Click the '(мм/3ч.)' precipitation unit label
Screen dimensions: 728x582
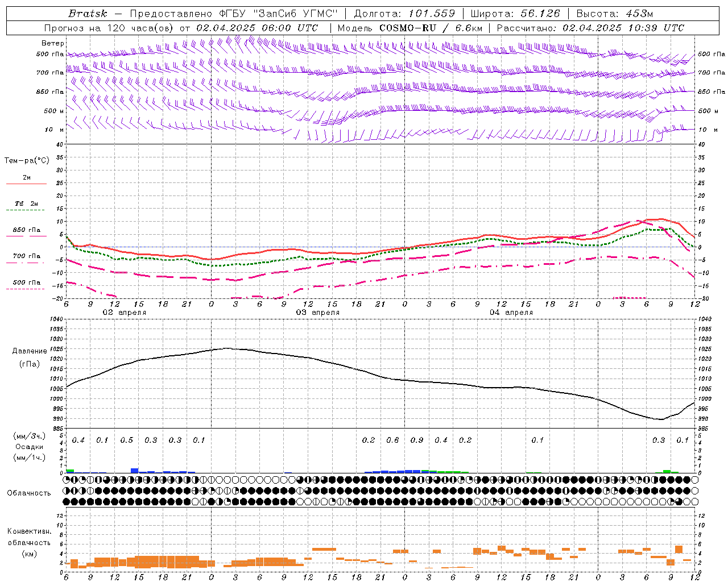click(x=30, y=436)
